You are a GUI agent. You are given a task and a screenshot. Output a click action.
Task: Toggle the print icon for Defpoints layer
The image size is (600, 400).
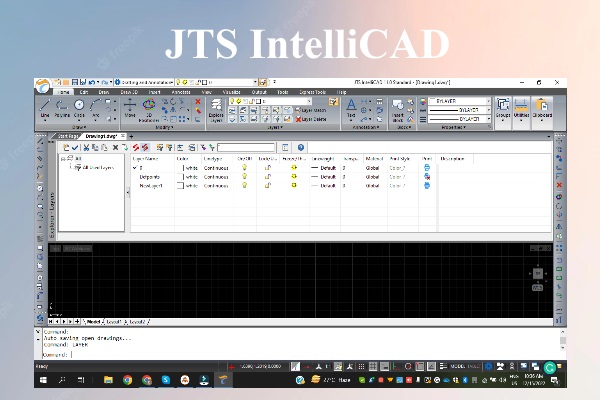(427, 176)
